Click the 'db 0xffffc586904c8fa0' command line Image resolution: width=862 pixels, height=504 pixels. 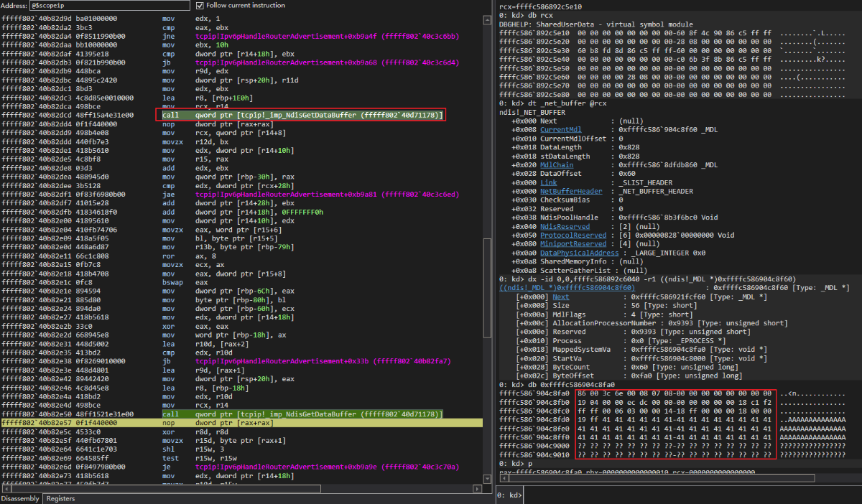pos(557,385)
